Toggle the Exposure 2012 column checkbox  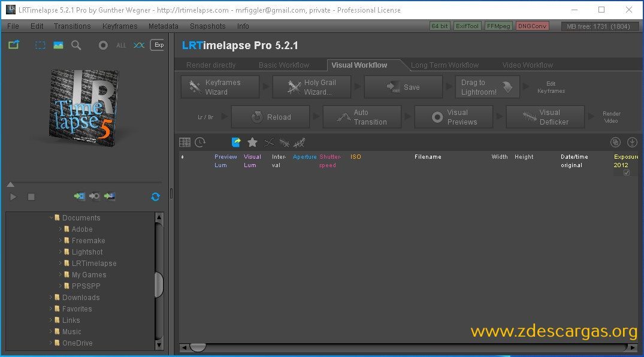[627, 173]
